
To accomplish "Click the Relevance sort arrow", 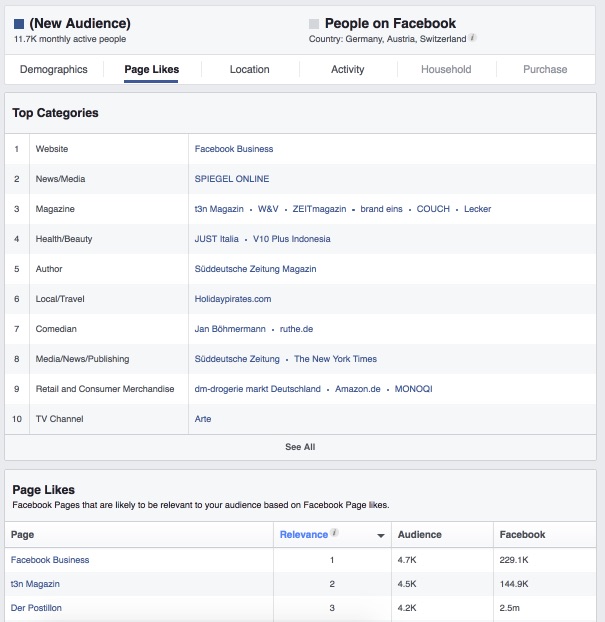I will tap(381, 536).
